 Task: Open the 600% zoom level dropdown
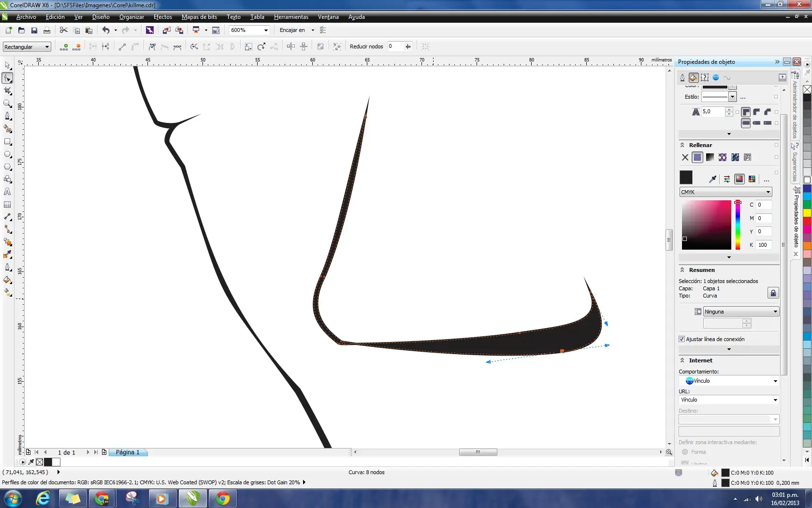click(x=266, y=30)
